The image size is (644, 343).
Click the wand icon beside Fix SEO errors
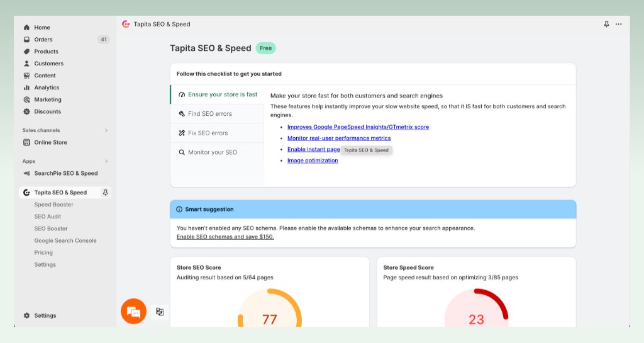click(x=182, y=133)
